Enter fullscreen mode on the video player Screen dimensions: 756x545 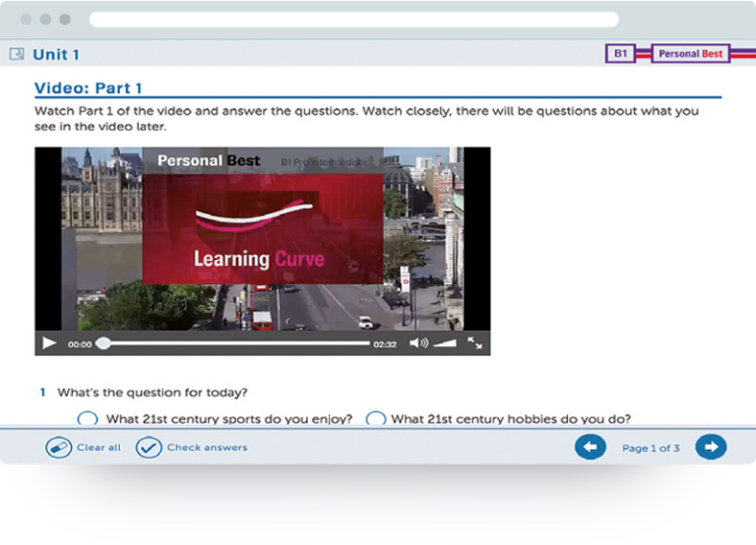474,343
